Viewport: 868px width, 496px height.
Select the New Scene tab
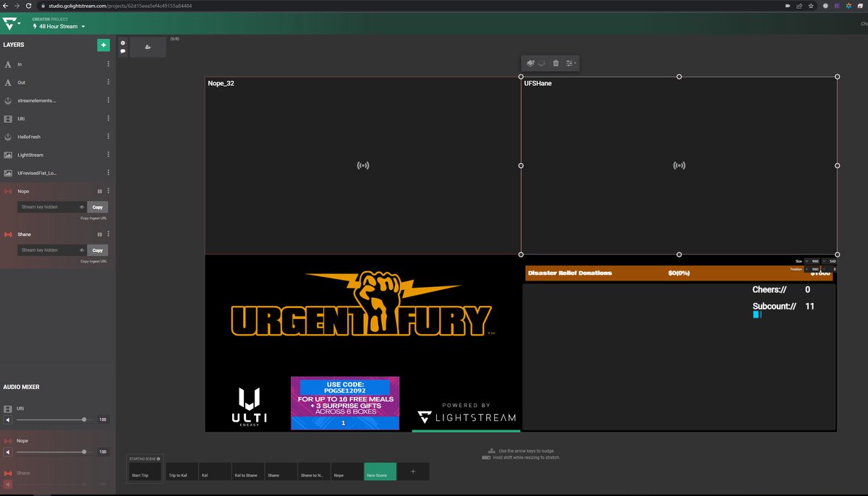pos(380,471)
